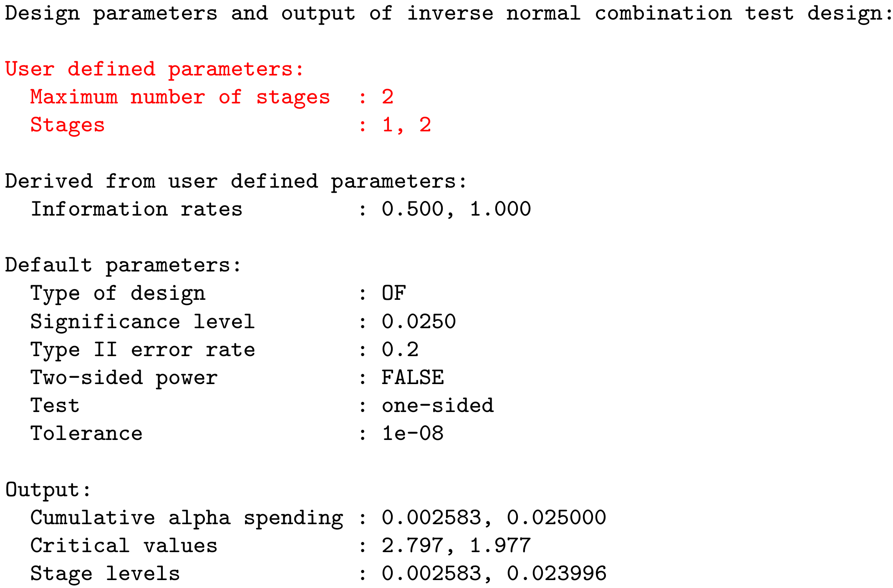Click the information rates value '0.500, 1.000'
The image size is (893, 588).
(456, 209)
